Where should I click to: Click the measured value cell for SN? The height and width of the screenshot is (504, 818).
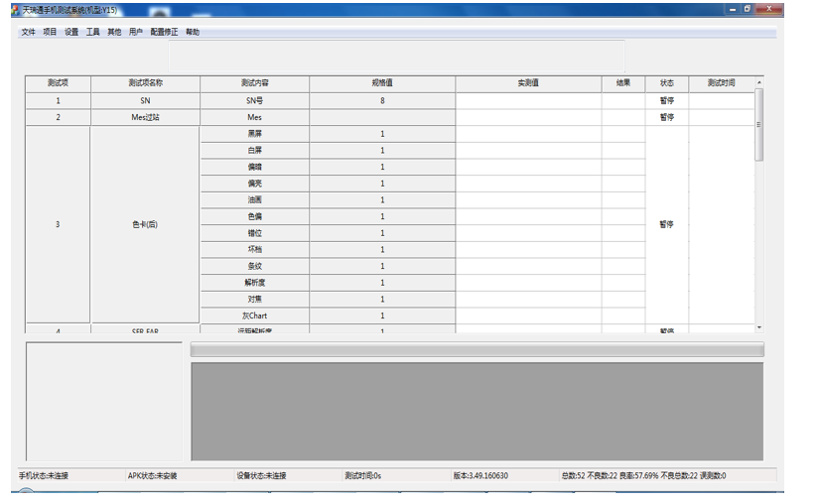(528, 100)
